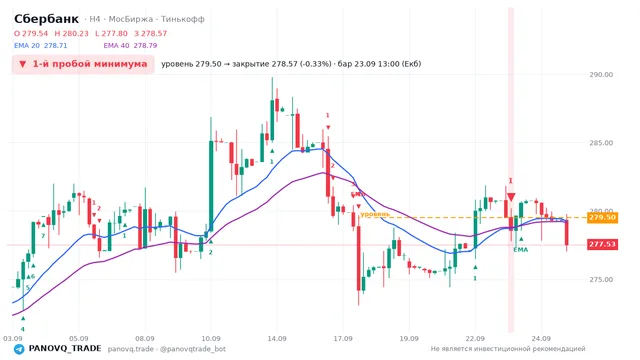
Task: Click the 290.00 mark on price axis
Action: pyautogui.click(x=601, y=75)
